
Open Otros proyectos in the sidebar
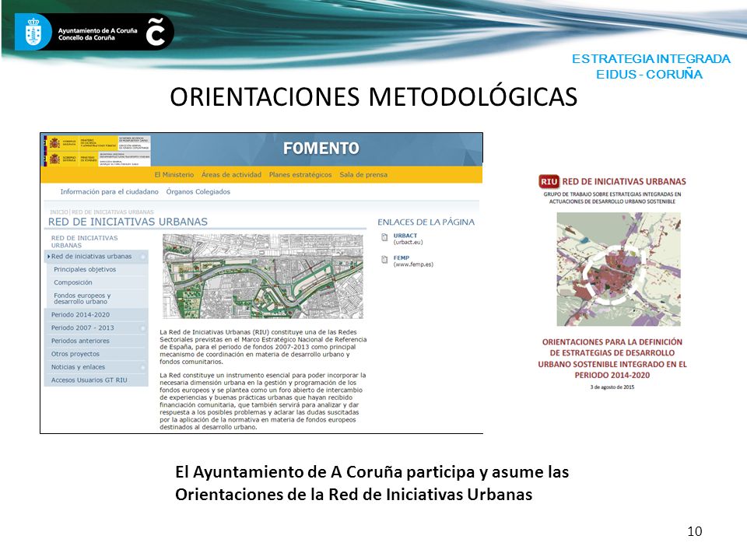point(75,354)
